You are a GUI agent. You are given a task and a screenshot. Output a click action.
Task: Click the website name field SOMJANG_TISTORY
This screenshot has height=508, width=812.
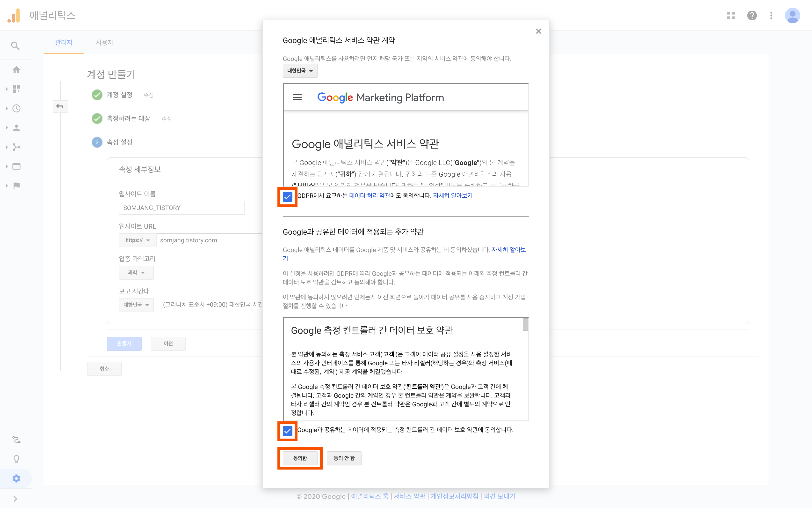(181, 208)
